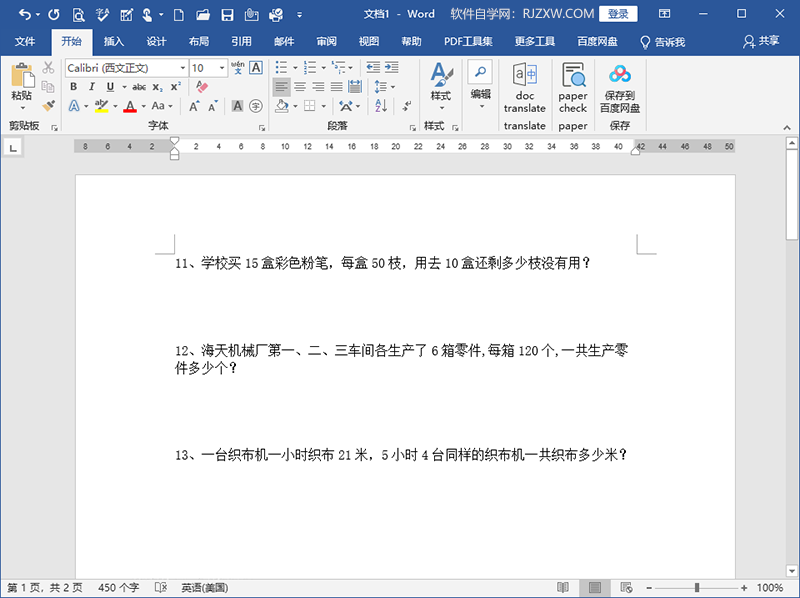Toggle Italic formatting
The width and height of the screenshot is (800, 598).
point(92,87)
